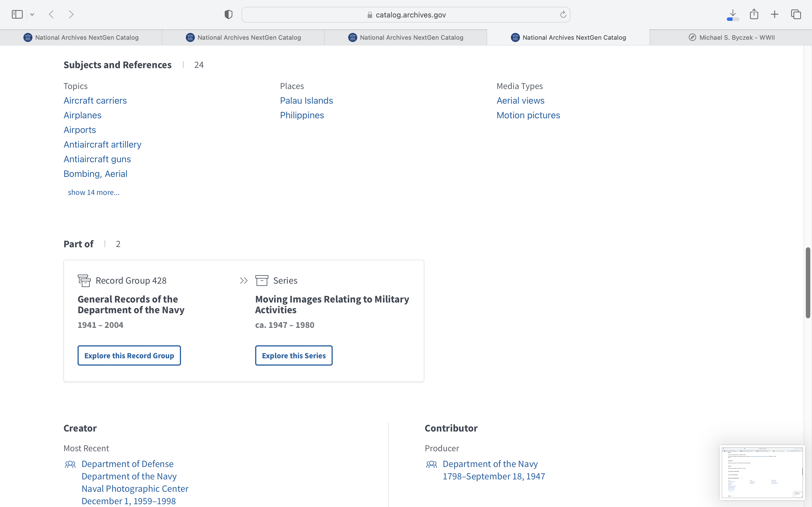Click Explore this Series button
Image resolution: width=812 pixels, height=507 pixels.
point(294,355)
